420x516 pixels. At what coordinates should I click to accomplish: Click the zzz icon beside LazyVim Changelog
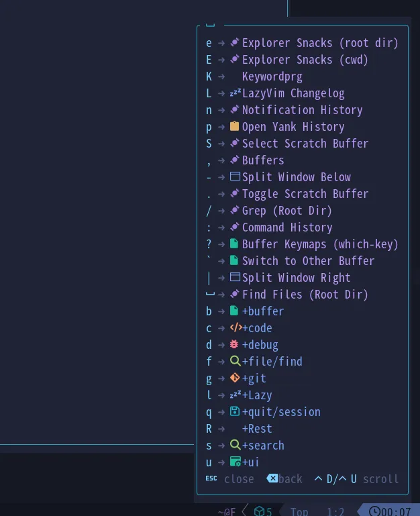(235, 93)
